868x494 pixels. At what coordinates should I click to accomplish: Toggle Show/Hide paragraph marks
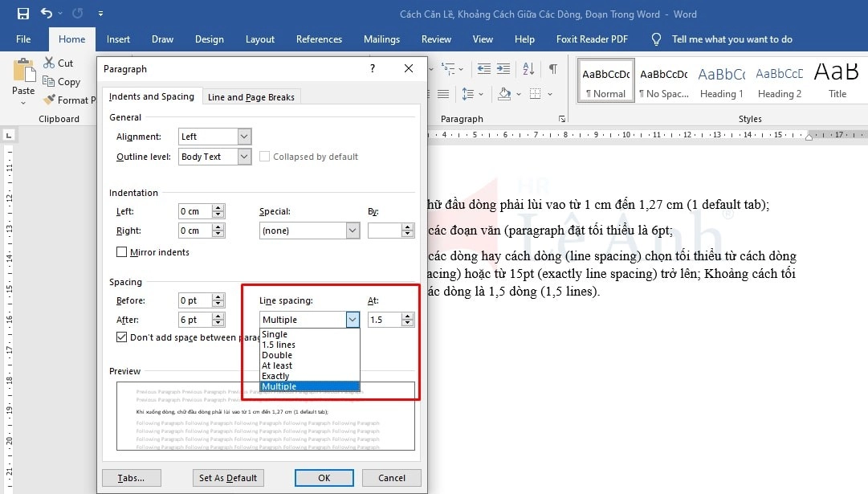tap(553, 68)
